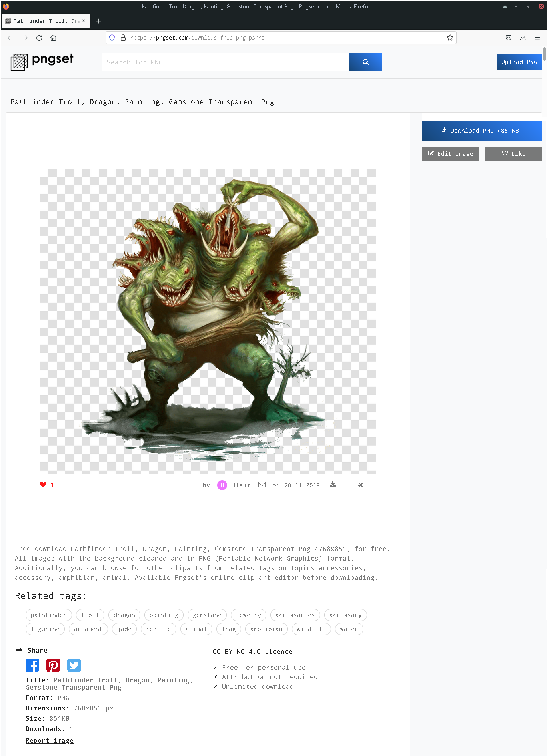Click the page title heading text

142,102
